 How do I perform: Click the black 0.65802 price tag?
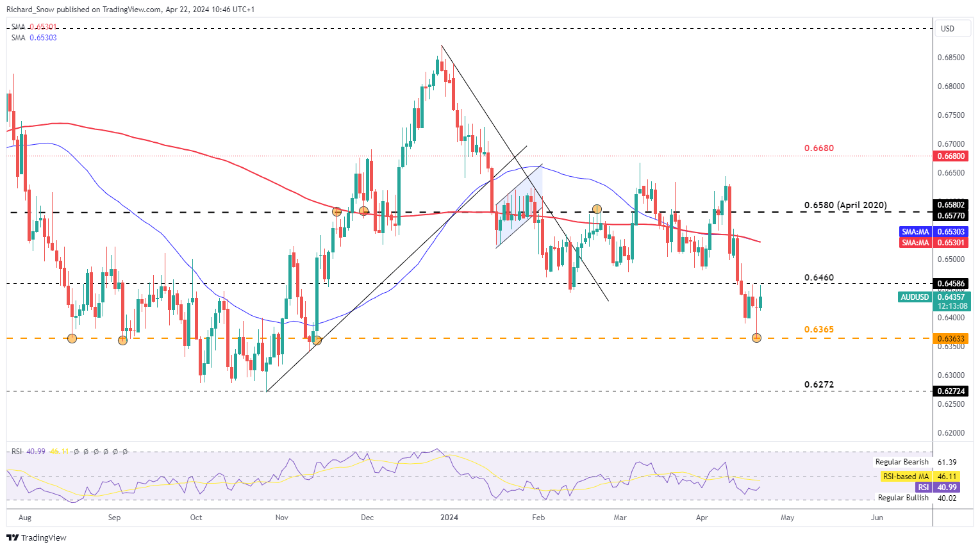coord(951,205)
